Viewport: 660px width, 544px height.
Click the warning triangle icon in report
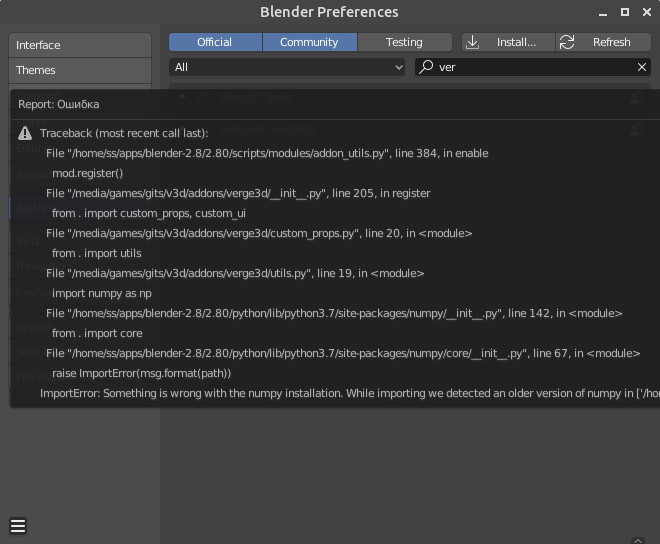tap(25, 133)
